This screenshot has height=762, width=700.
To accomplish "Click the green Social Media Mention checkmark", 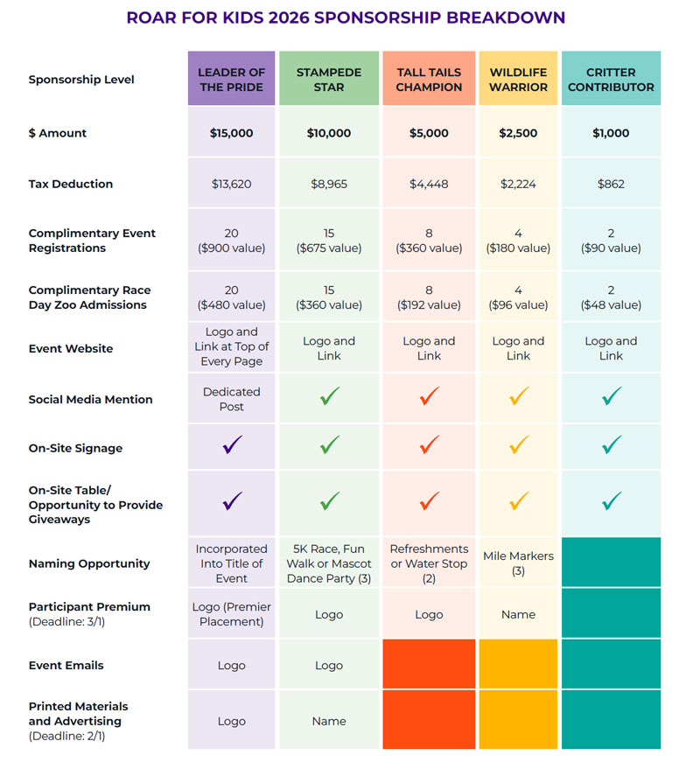I will (x=329, y=397).
